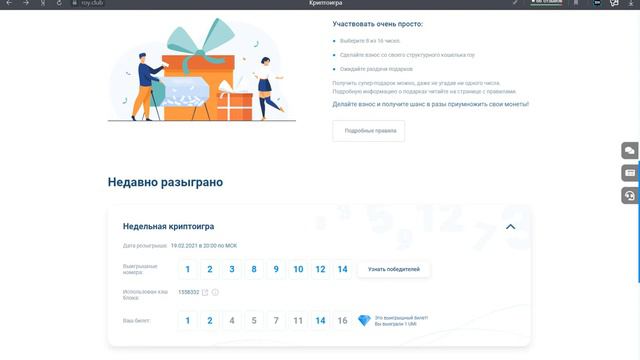Open the chat bubble side widget
This screenshot has height=360, width=640.
pos(630,151)
